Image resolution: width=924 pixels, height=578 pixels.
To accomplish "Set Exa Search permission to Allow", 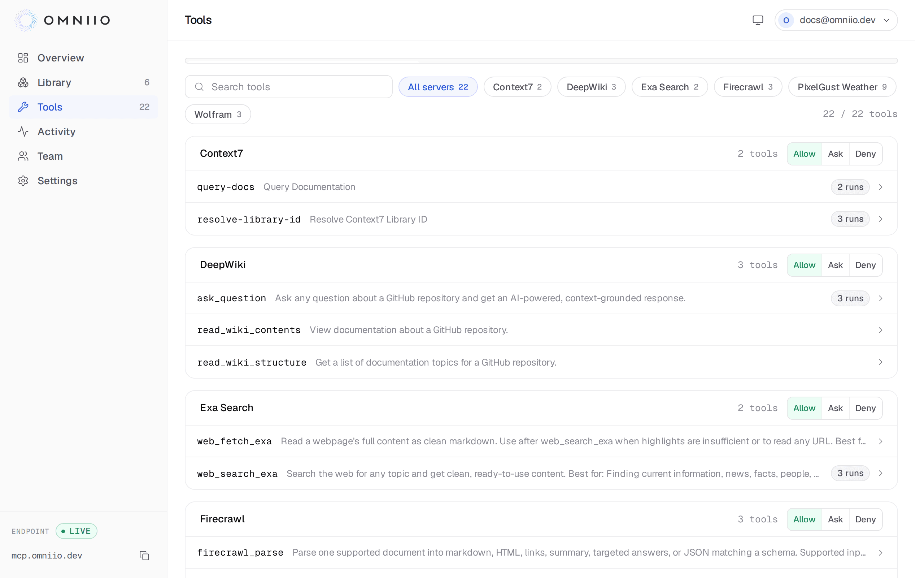I will click(804, 408).
